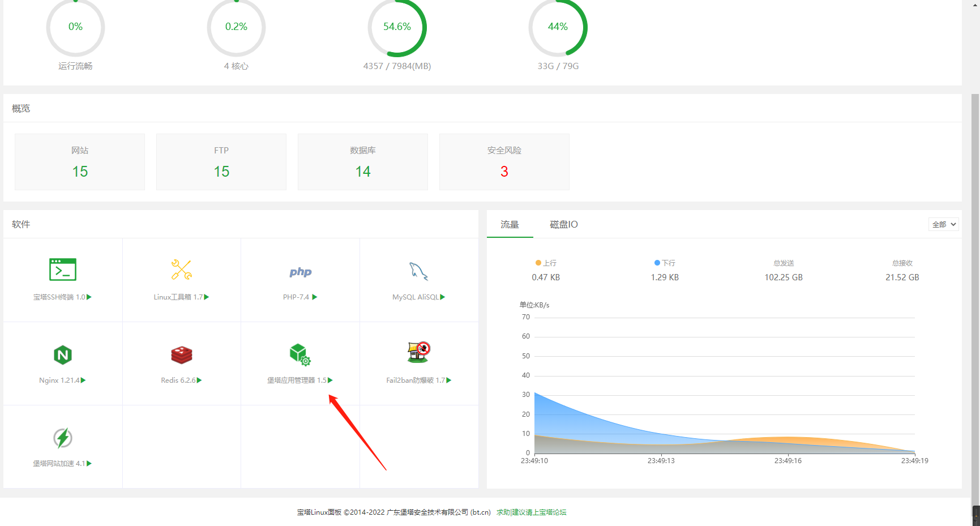This screenshot has width=980, height=526.
Task: Click the play arrow next to Fail2ban防爆破 1.7
Action: [449, 380]
